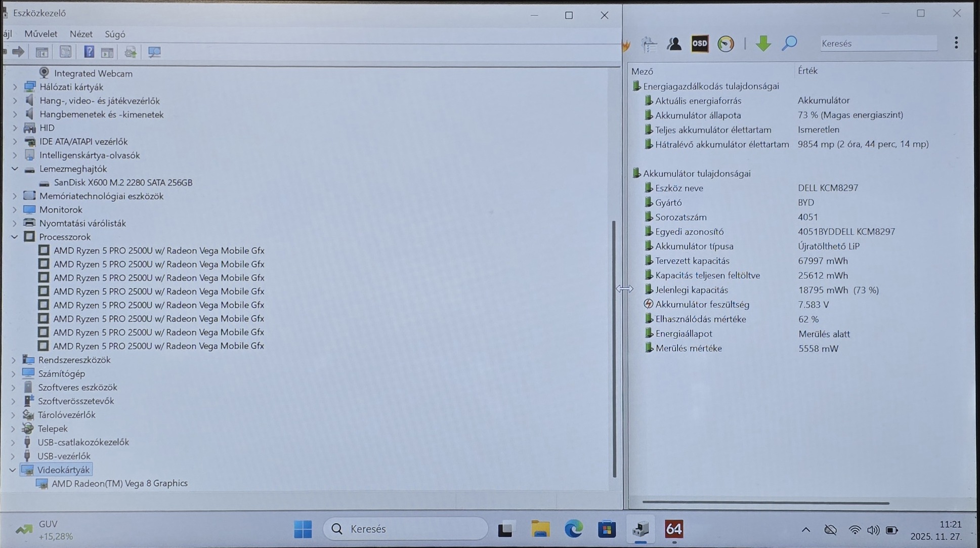Viewport: 980px width, 548px height.
Task: Collapse the Processzorok tree node
Action: coord(15,237)
